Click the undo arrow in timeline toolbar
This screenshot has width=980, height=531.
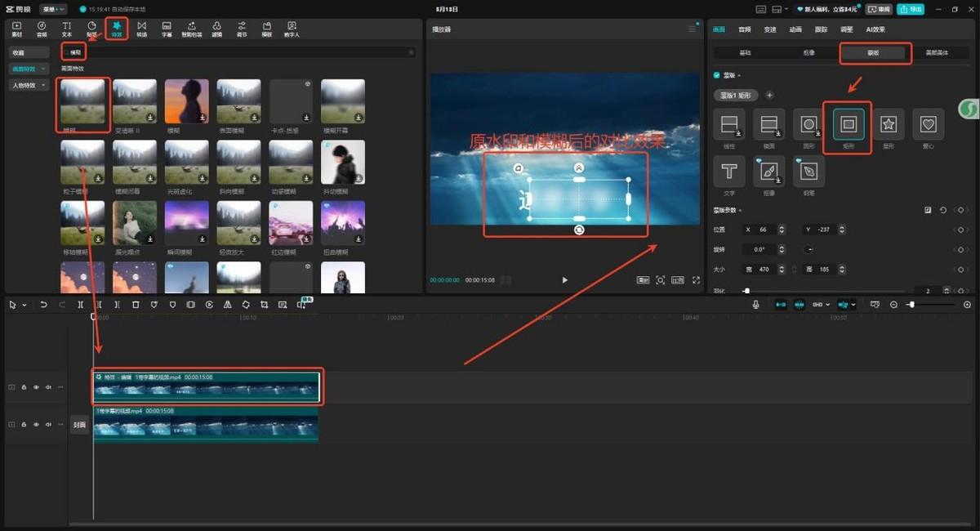pos(43,305)
